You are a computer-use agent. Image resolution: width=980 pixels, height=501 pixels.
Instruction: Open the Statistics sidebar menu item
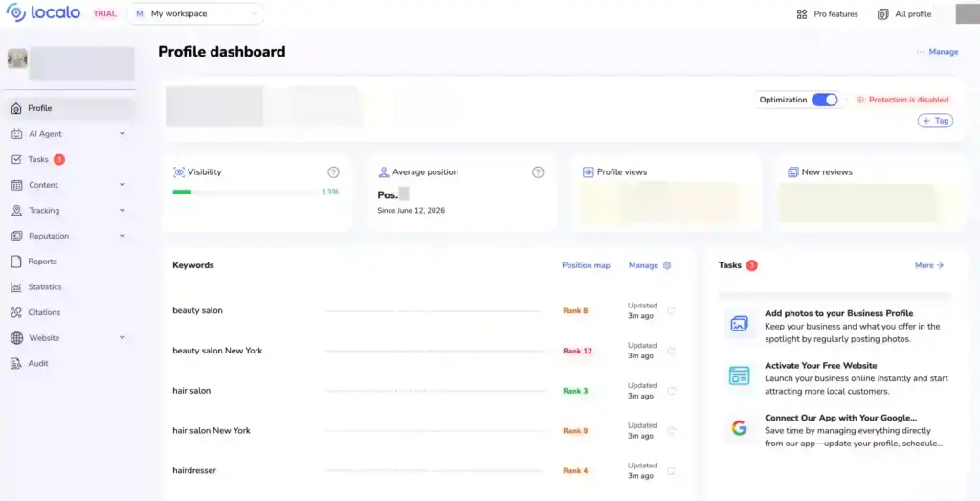71,287
